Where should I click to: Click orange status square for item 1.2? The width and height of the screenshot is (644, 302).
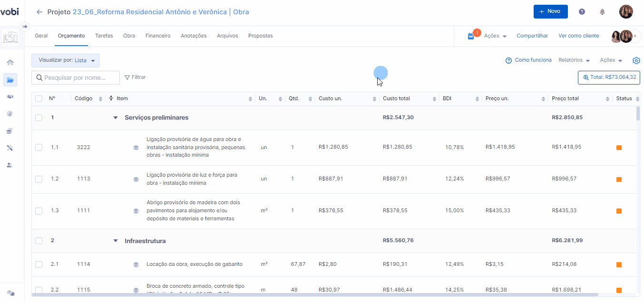(x=619, y=179)
